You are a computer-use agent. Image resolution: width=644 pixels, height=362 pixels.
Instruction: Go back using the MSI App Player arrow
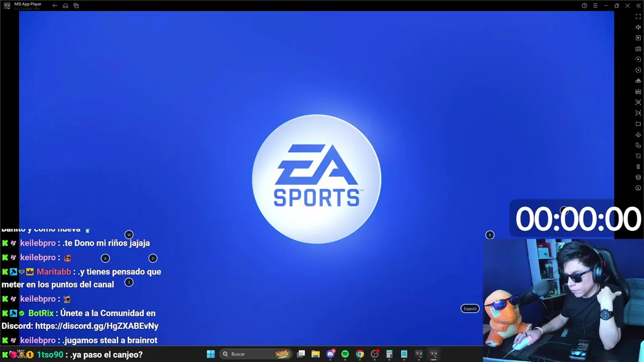pyautogui.click(x=55, y=6)
